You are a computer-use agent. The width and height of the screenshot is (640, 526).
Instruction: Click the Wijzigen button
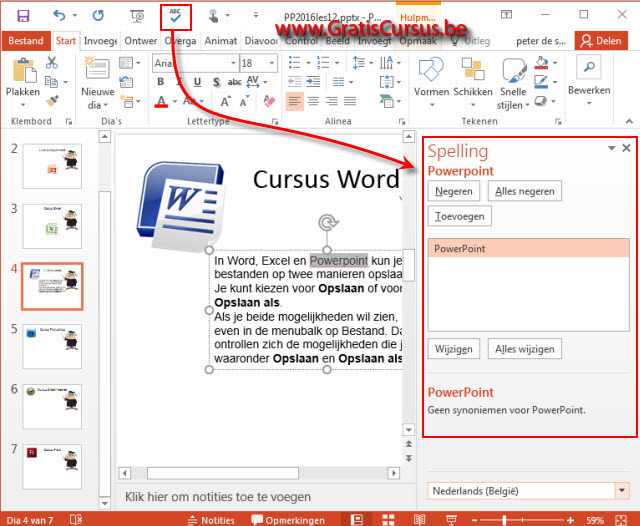[x=453, y=349]
